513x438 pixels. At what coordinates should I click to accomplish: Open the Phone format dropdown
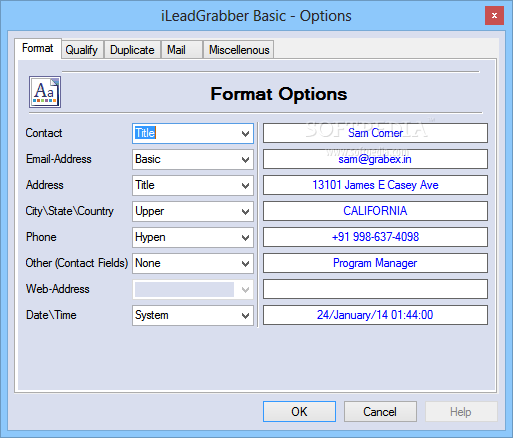pyautogui.click(x=193, y=237)
